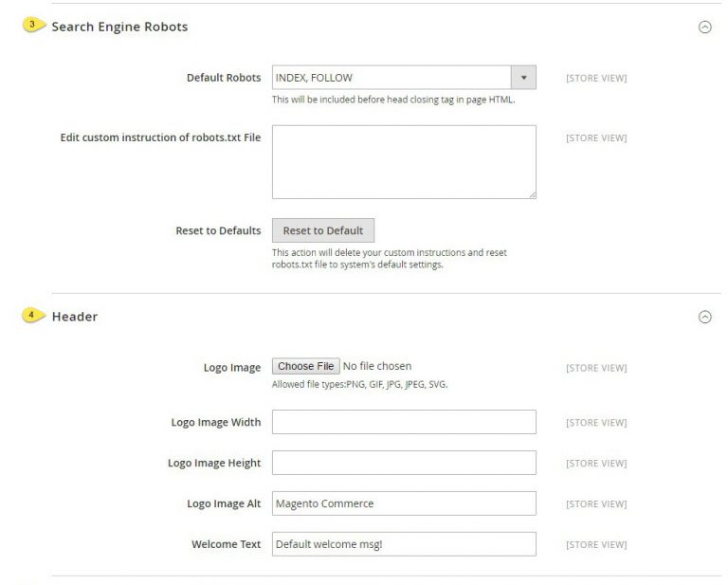Grab the textarea resize handle corner

(x=533, y=195)
